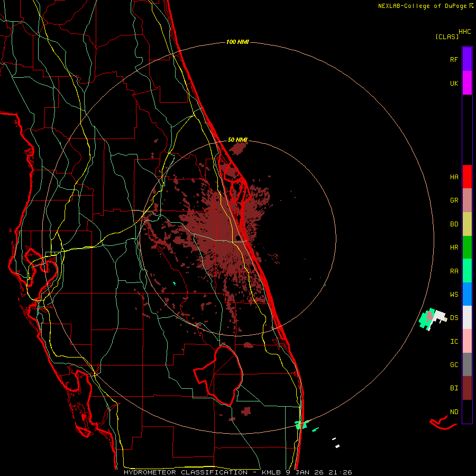Click the RF legend label

(454, 59)
